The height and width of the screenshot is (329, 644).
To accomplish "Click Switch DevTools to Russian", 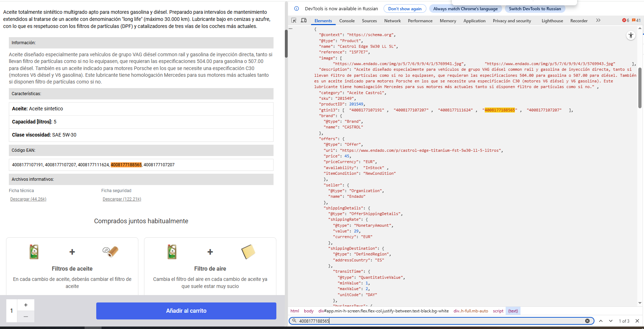I will click(535, 9).
